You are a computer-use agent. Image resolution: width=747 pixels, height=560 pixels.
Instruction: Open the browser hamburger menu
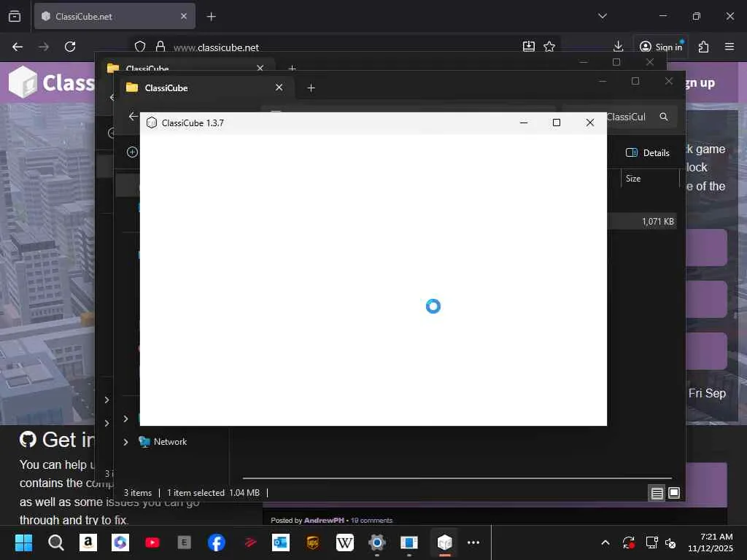tap(729, 47)
